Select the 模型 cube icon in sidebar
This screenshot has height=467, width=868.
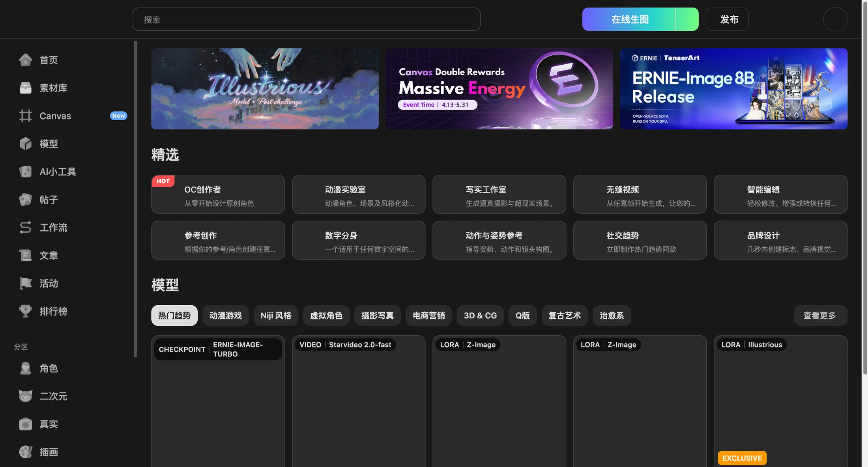point(26,144)
